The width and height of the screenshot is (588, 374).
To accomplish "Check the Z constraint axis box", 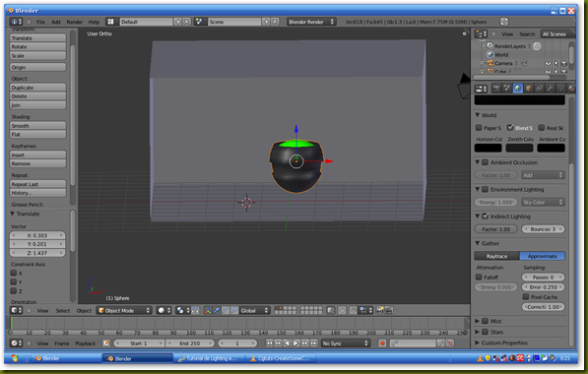I will (14, 290).
